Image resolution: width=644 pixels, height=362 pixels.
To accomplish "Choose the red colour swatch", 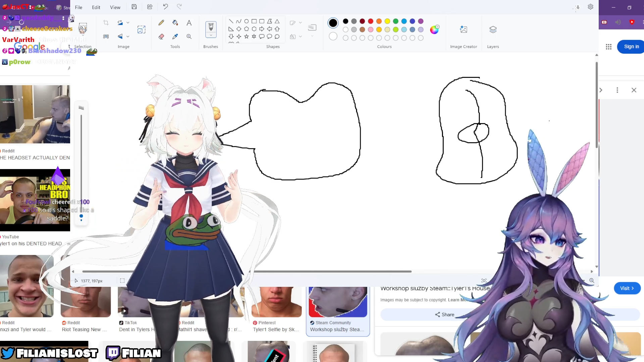I will [370, 21].
